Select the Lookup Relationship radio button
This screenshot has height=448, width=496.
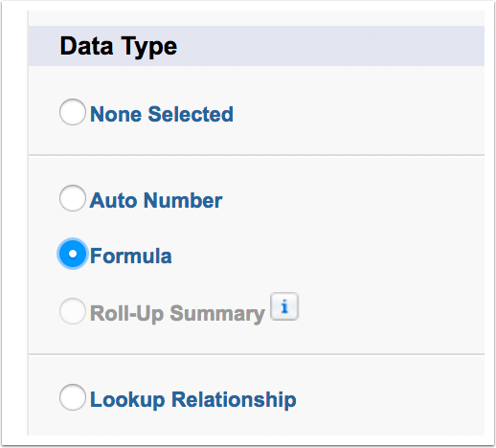tap(73, 397)
